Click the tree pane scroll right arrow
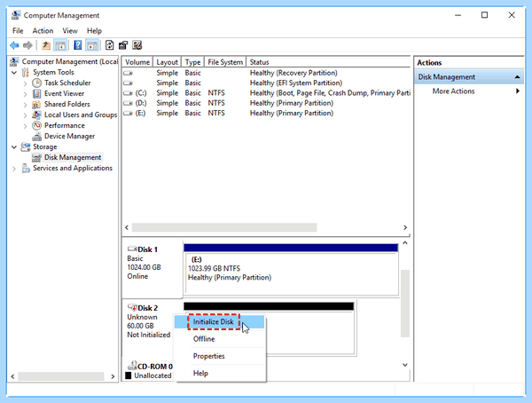 point(113,376)
